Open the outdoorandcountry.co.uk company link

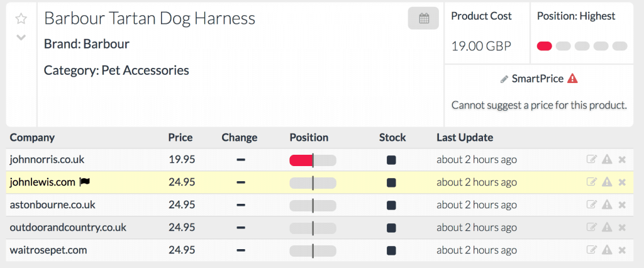click(68, 228)
